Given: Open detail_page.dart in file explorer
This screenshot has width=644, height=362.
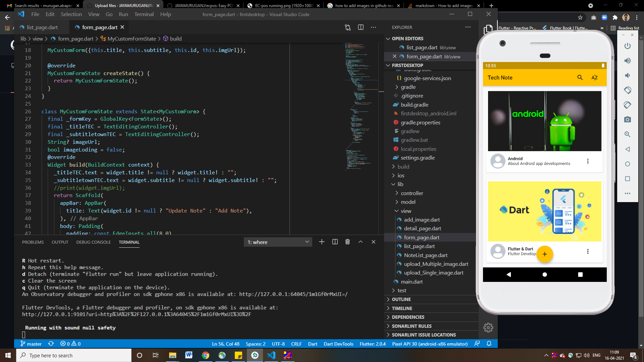Looking at the screenshot, I should click(422, 228).
